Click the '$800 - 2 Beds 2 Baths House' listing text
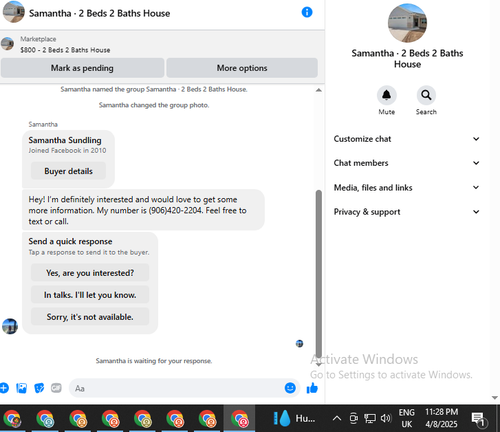 tap(65, 50)
